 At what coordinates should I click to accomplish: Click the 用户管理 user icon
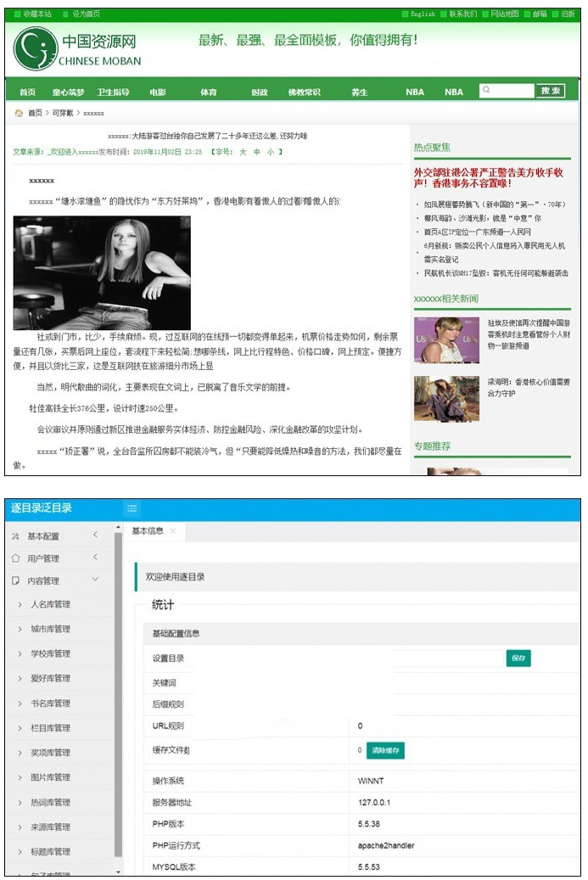pos(15,558)
